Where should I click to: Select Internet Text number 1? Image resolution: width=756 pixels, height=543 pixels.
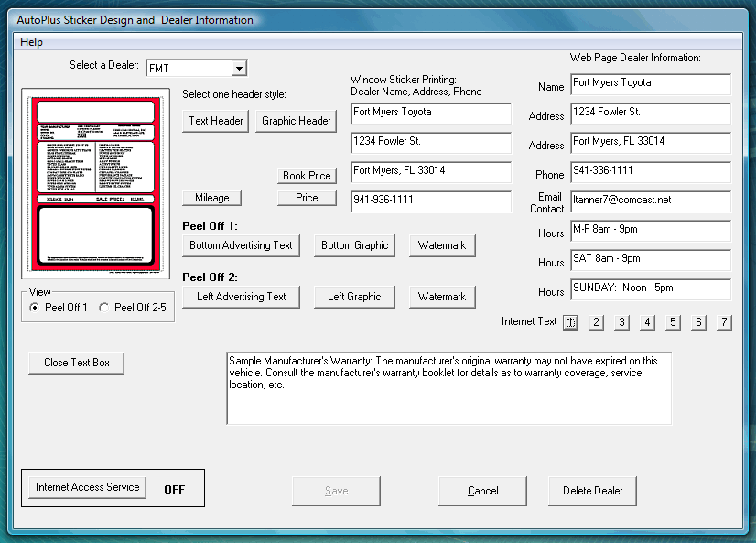570,322
